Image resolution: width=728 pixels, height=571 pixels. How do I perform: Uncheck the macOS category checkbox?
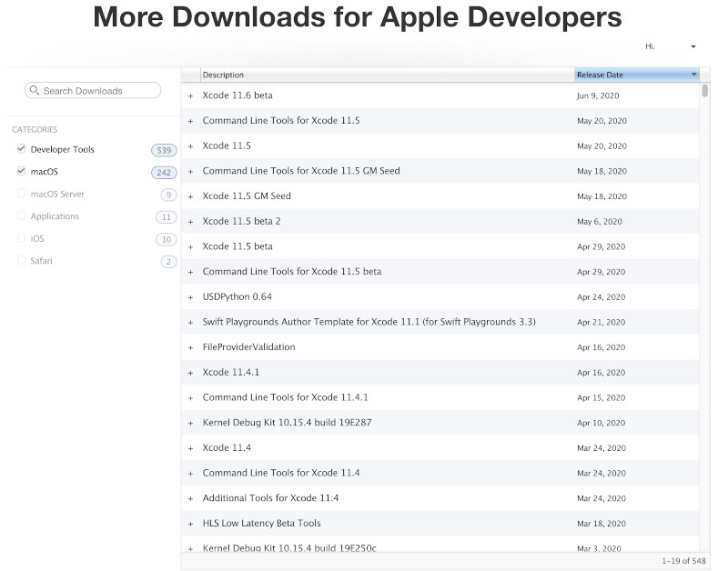point(21,171)
